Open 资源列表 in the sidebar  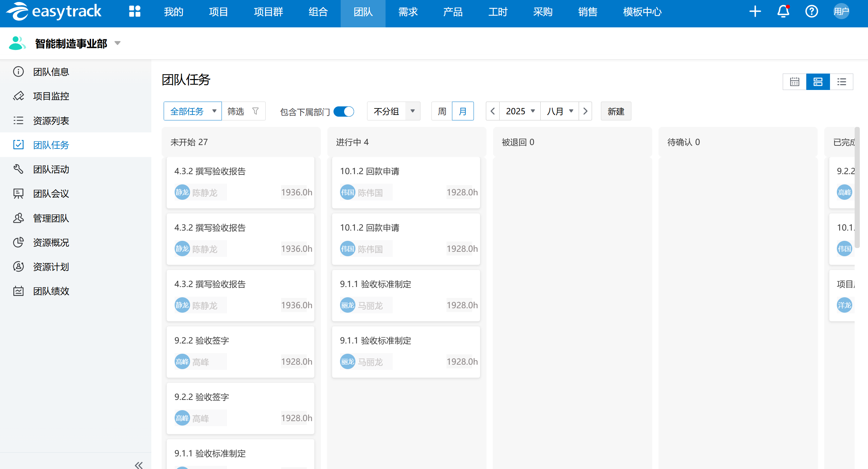(51, 120)
